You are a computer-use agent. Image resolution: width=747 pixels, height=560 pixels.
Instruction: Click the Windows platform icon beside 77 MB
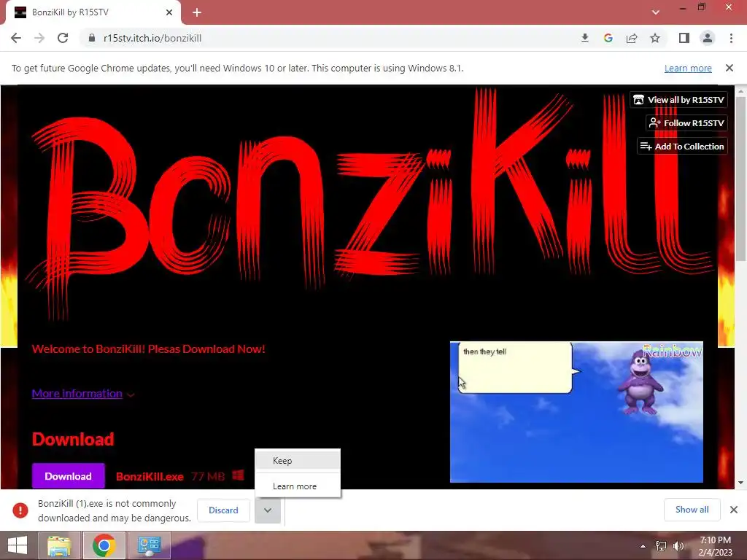[x=239, y=475]
